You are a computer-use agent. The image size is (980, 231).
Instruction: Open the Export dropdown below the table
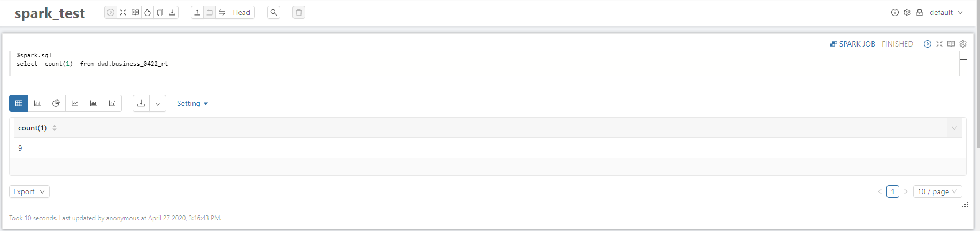coord(29,191)
